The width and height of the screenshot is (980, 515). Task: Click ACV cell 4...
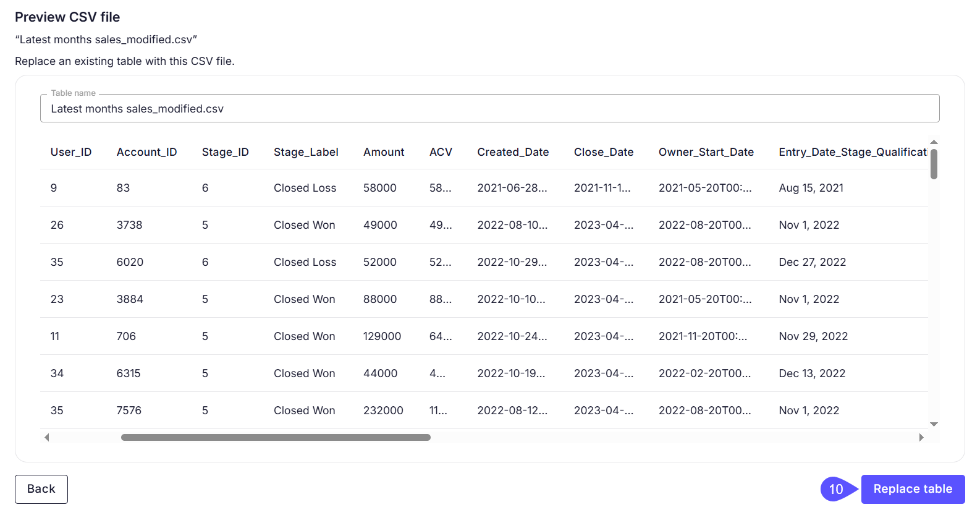pyautogui.click(x=437, y=373)
